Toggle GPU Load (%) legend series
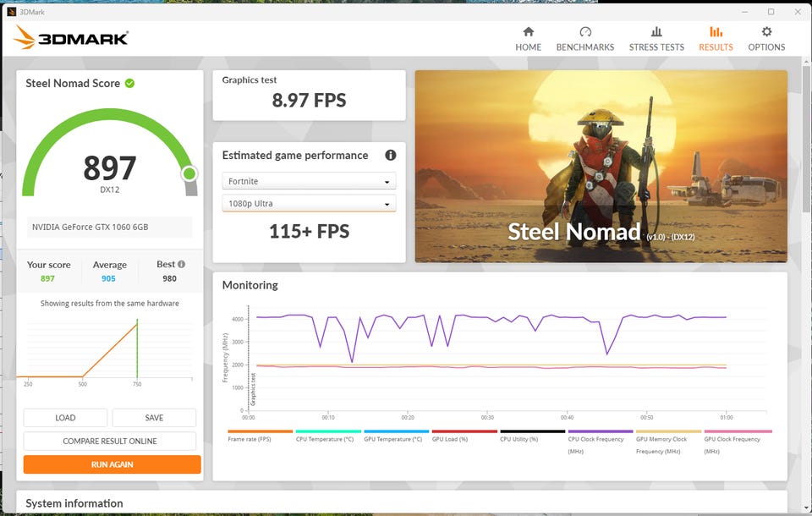This screenshot has width=812, height=516. pos(464,435)
